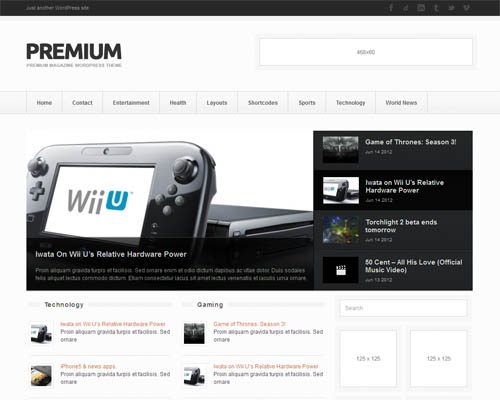Select Technology in the navigation bar
The image size is (500, 400).
pyautogui.click(x=350, y=103)
